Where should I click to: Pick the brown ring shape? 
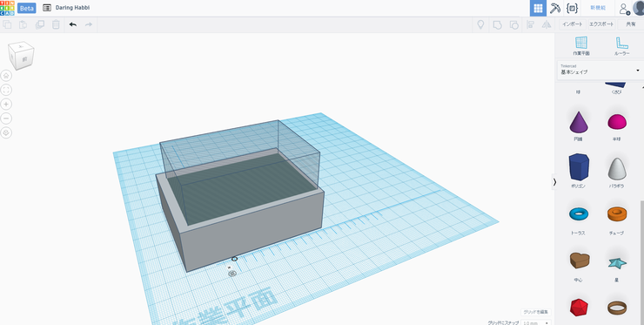coord(617,308)
